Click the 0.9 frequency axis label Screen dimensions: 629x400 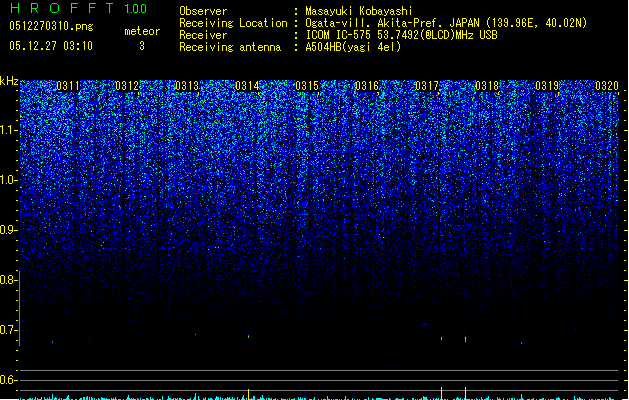8,230
